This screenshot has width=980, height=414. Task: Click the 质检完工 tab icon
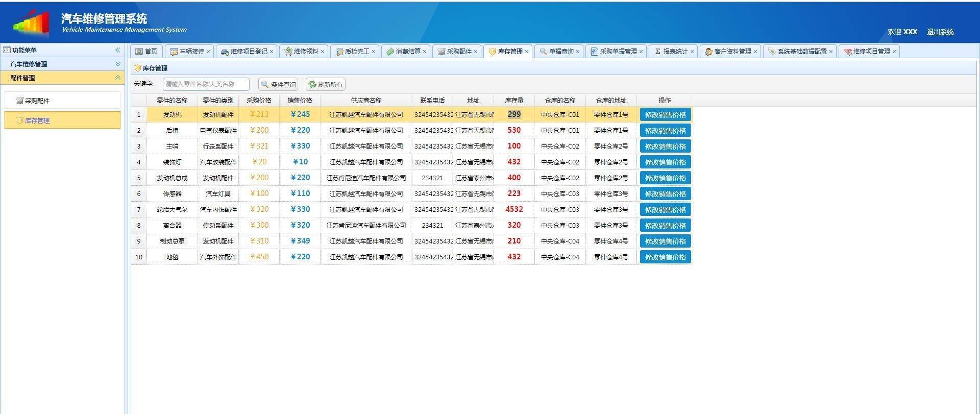pos(339,52)
